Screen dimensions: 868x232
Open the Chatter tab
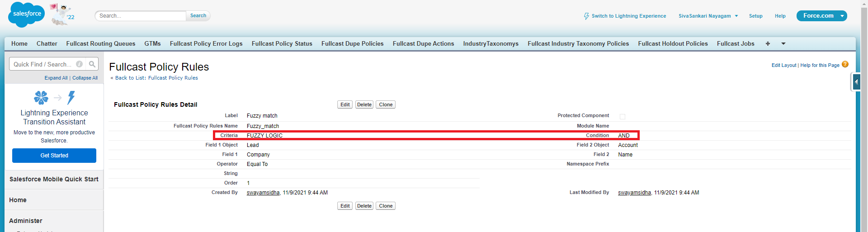coord(47,43)
